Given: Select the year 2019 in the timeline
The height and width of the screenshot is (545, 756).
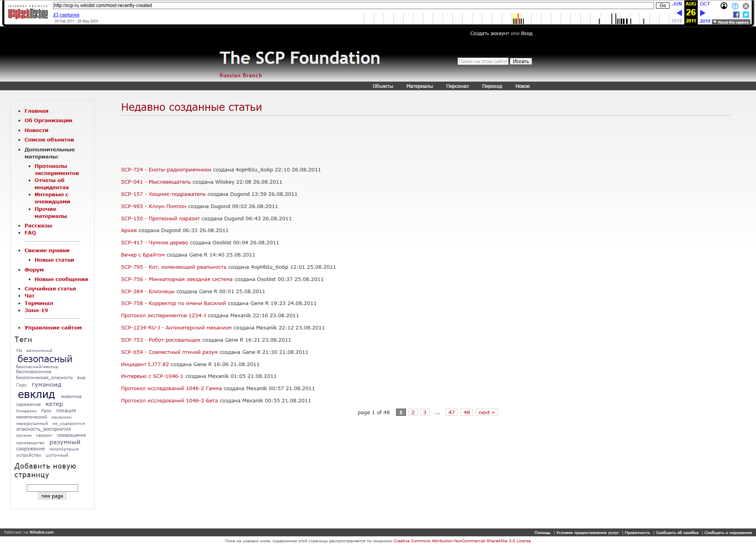Looking at the screenshot, I should (705, 21).
